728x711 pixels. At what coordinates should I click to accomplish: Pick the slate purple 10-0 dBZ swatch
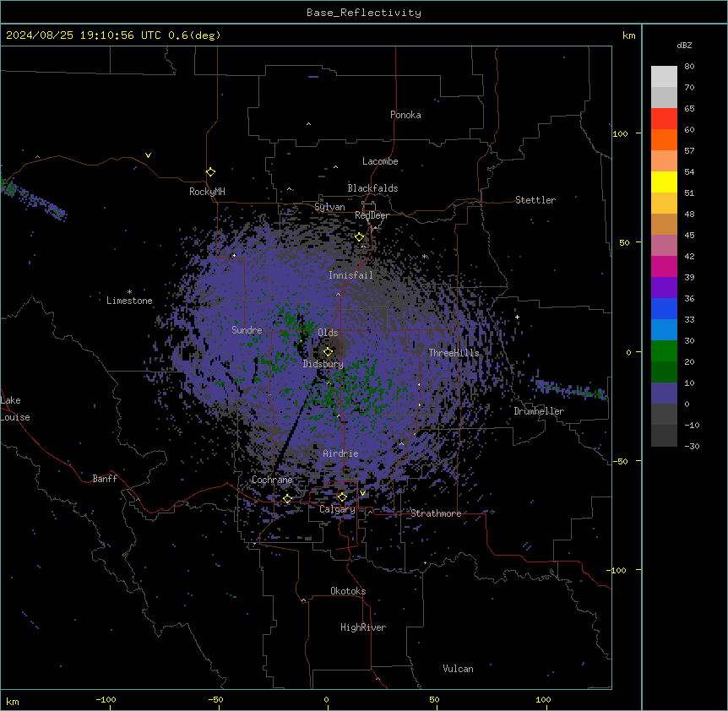click(664, 393)
